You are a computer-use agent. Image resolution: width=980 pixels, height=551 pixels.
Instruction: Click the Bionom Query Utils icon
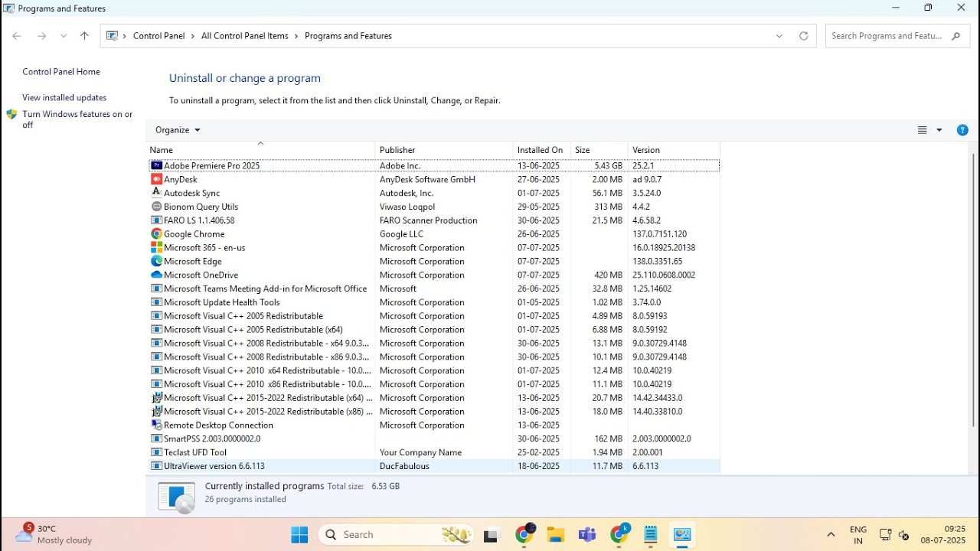coord(156,207)
